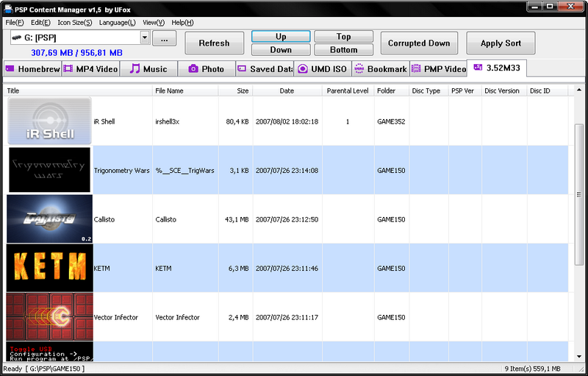Select the Toggle USB thumbnail

click(49, 351)
